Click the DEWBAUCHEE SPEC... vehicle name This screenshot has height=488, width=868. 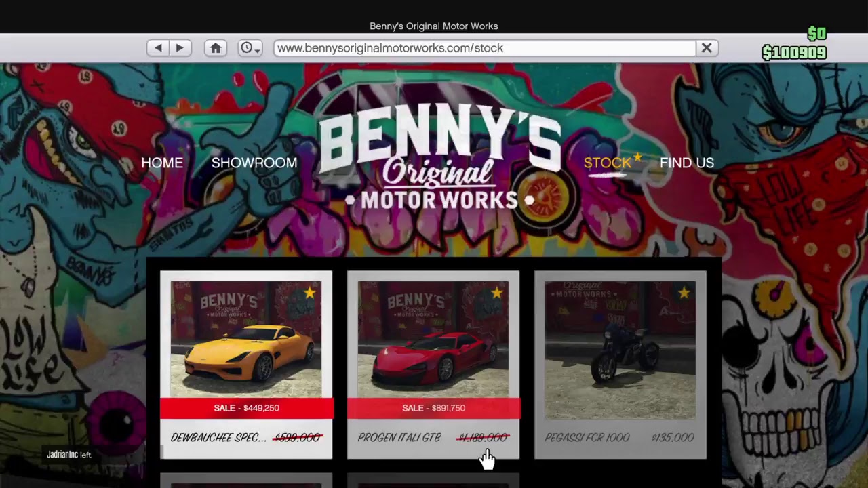coord(218,438)
